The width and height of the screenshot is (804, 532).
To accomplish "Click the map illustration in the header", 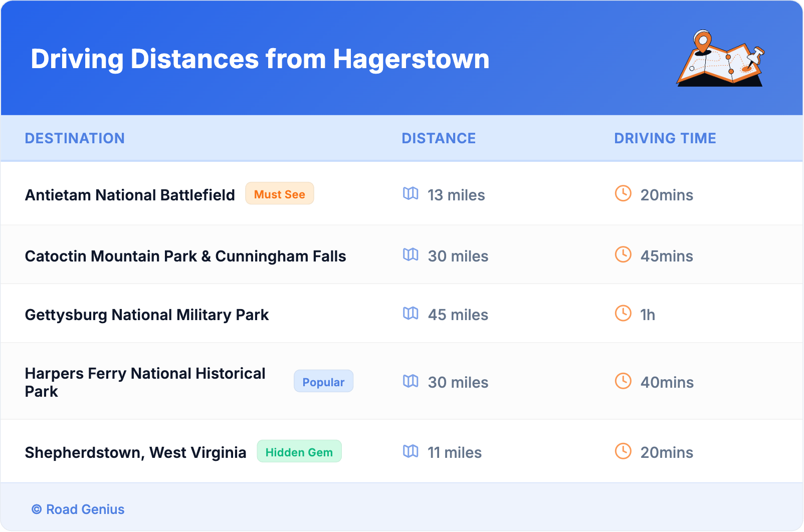I will (720, 59).
